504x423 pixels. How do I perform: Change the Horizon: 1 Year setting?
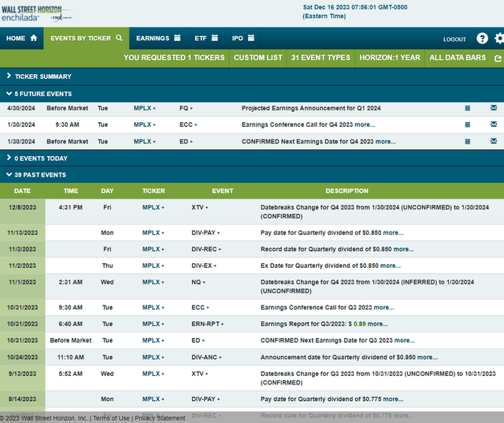pos(390,58)
